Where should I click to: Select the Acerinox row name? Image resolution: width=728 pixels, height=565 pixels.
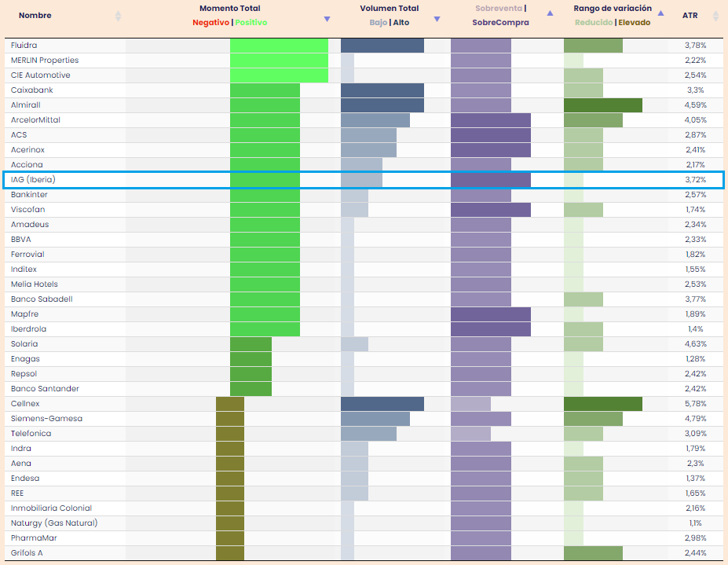tap(27, 149)
